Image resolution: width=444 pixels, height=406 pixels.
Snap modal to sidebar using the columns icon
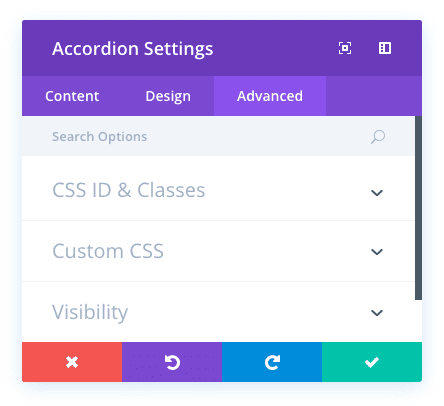pos(385,48)
